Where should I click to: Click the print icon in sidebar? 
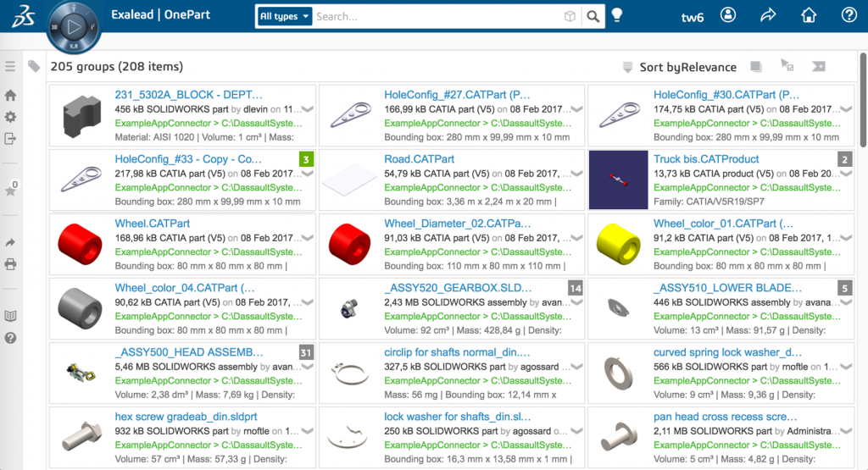tap(10, 264)
